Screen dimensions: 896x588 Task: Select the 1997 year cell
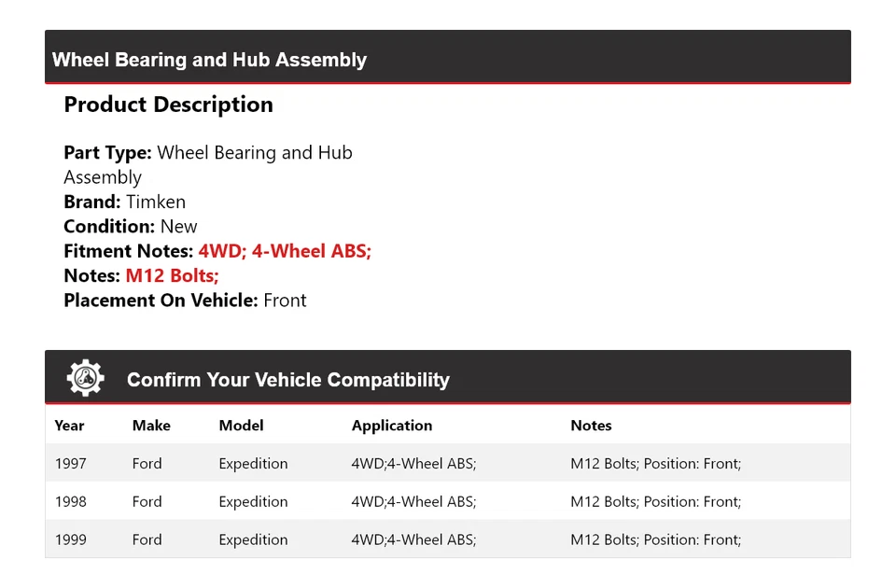tap(70, 464)
